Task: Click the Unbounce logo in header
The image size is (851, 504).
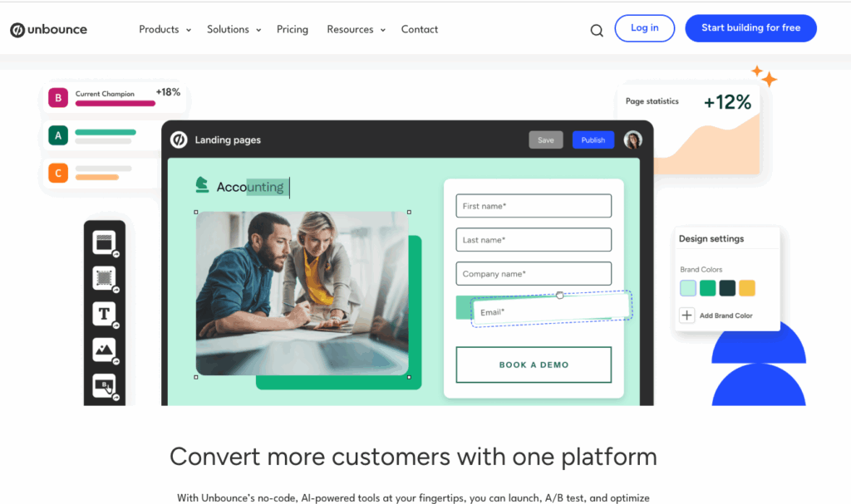Action: (x=48, y=29)
